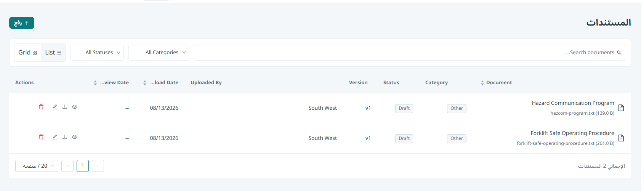Click 08/13/2026 in the Forklift procedure row
Viewport: 644px width, 191px height.
pyautogui.click(x=164, y=138)
